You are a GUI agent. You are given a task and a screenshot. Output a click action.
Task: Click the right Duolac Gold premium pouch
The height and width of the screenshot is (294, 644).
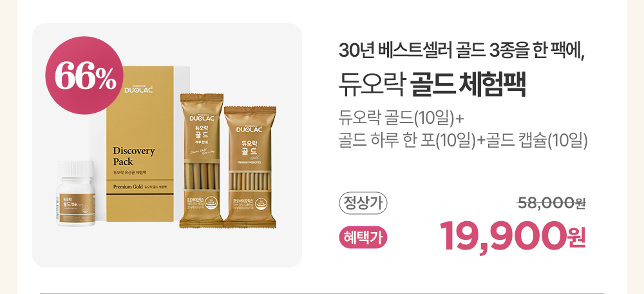click(x=250, y=167)
